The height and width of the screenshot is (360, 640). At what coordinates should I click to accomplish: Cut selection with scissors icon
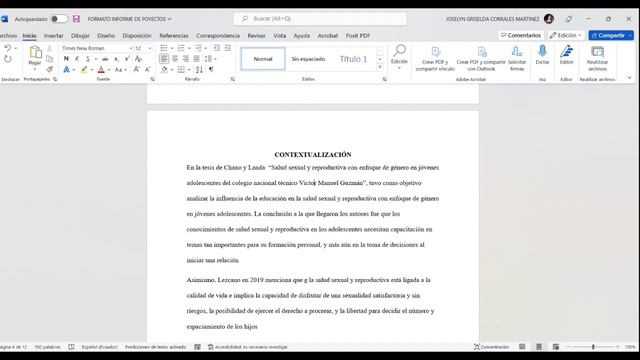(49, 49)
